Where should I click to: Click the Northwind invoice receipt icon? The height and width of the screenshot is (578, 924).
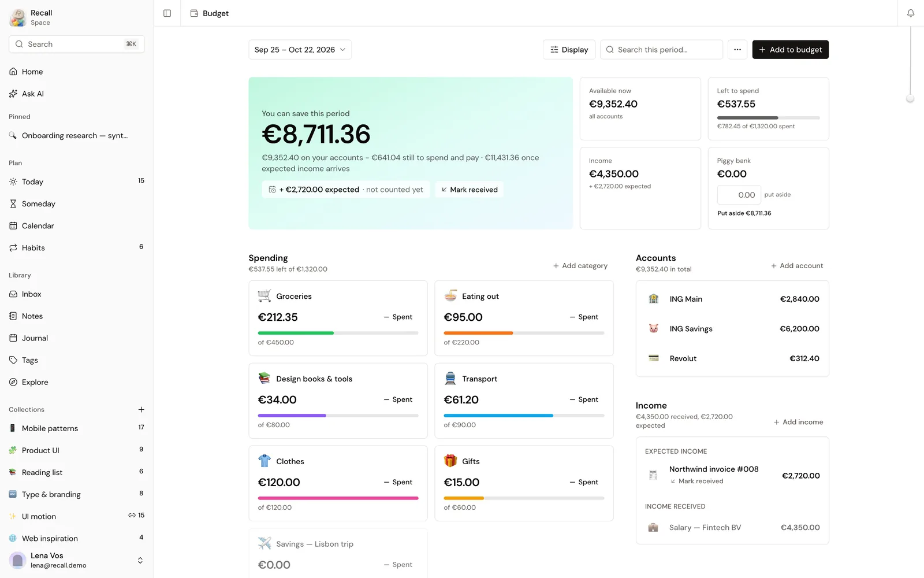(653, 475)
